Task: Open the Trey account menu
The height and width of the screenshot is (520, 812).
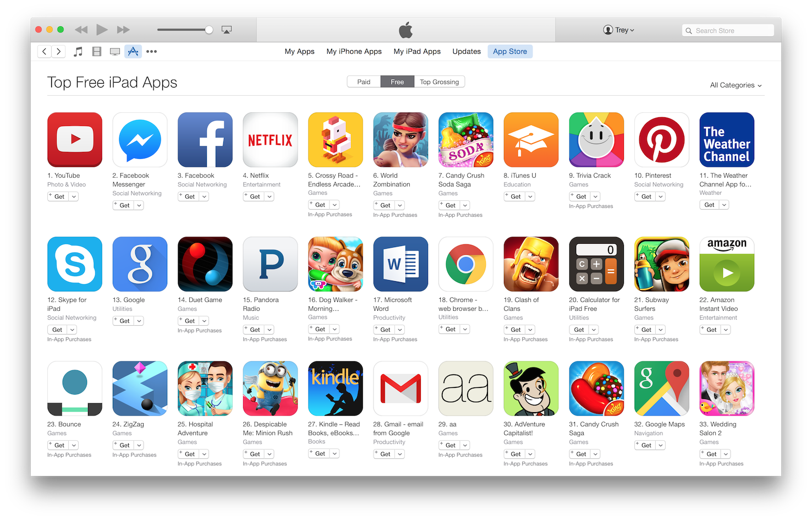Action: coord(619,30)
